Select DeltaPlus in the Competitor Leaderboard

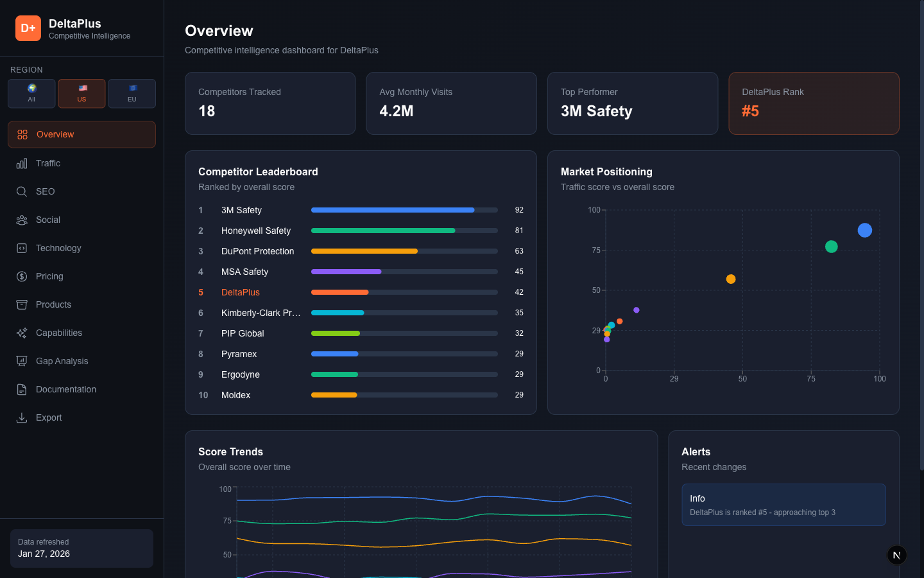(x=240, y=292)
